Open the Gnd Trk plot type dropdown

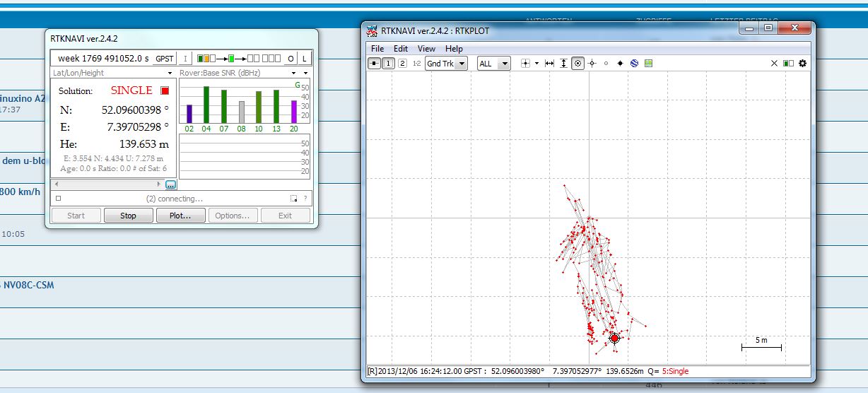point(447,64)
